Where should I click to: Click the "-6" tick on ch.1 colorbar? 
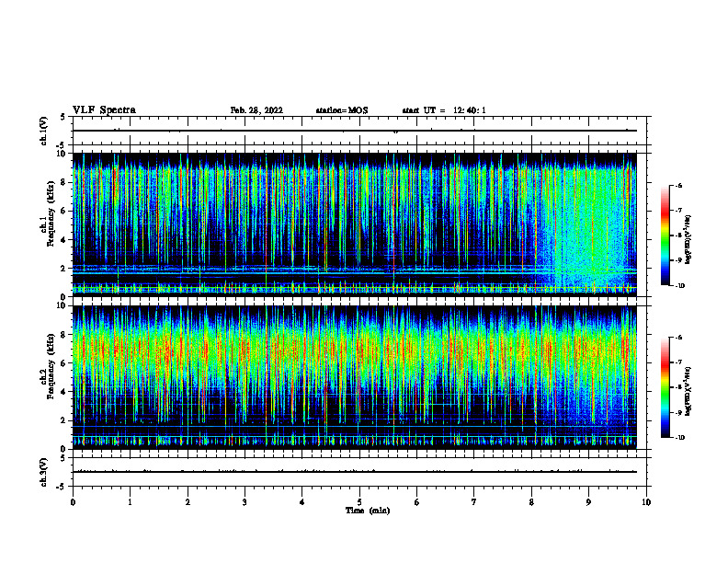678,186
